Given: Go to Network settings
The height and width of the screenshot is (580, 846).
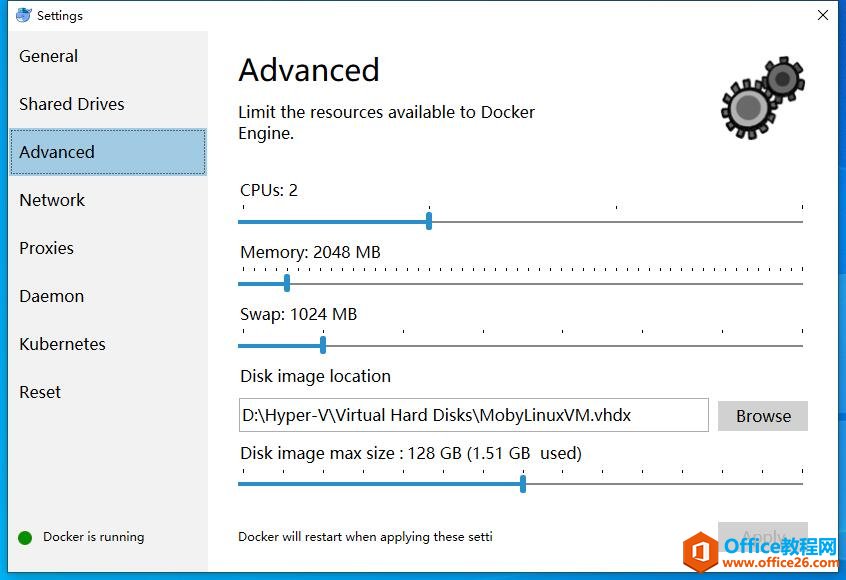Looking at the screenshot, I should (52, 200).
